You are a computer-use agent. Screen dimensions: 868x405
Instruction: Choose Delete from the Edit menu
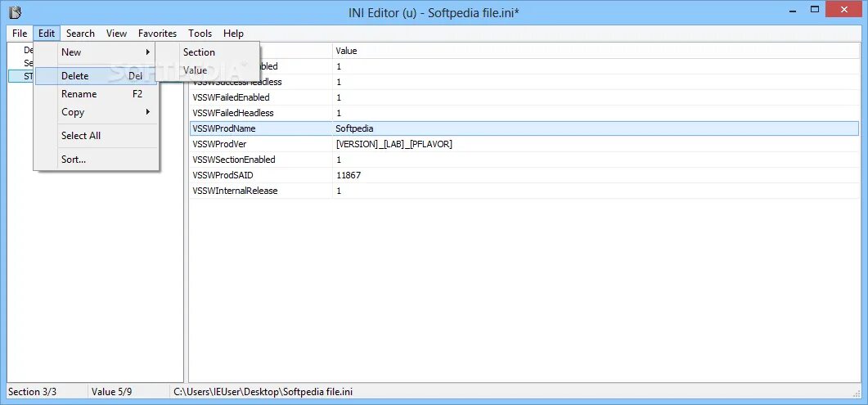pyautogui.click(x=97, y=76)
